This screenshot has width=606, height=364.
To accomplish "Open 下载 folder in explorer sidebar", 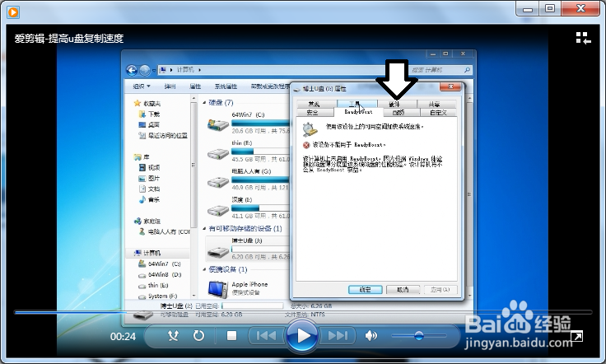I will pos(149,114).
